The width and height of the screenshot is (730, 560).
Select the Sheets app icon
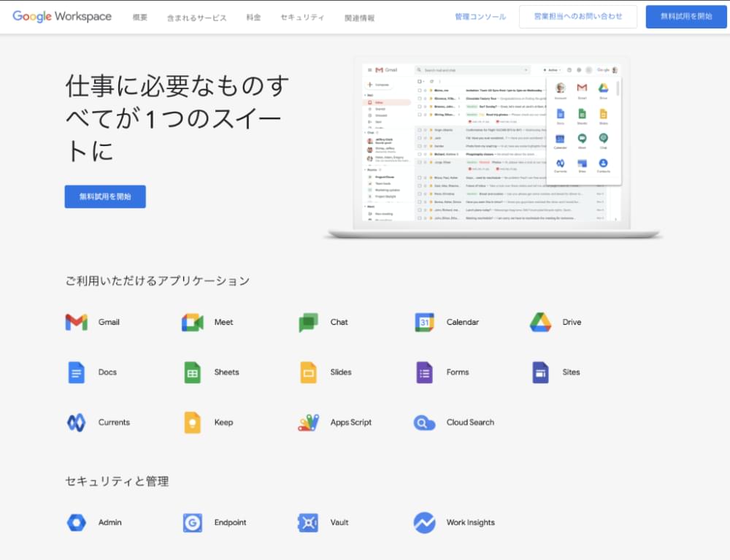[x=193, y=372]
